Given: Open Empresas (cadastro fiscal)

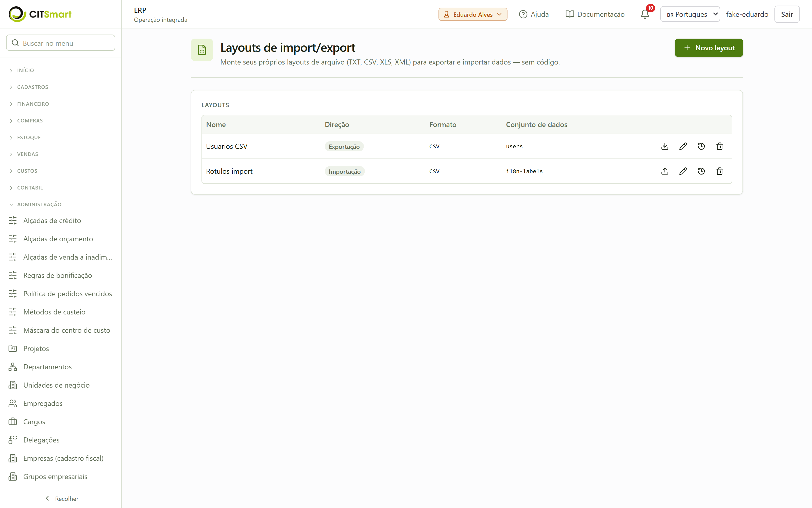Looking at the screenshot, I should pos(61,458).
